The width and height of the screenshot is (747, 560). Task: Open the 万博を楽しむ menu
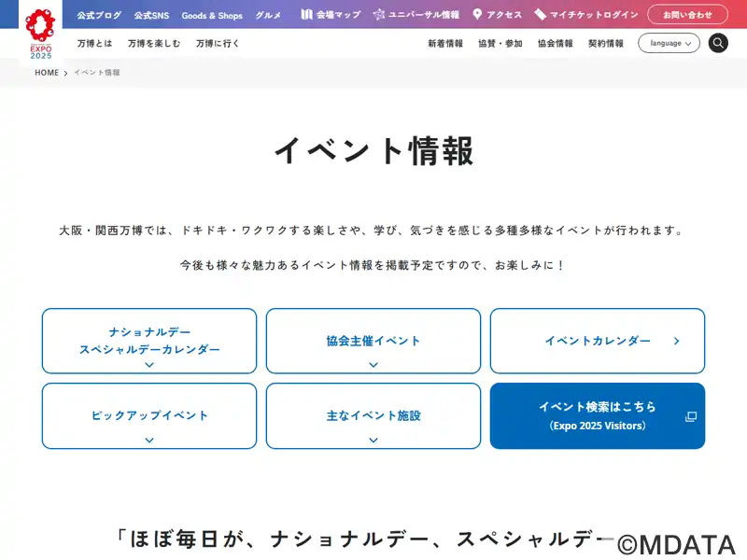click(154, 43)
